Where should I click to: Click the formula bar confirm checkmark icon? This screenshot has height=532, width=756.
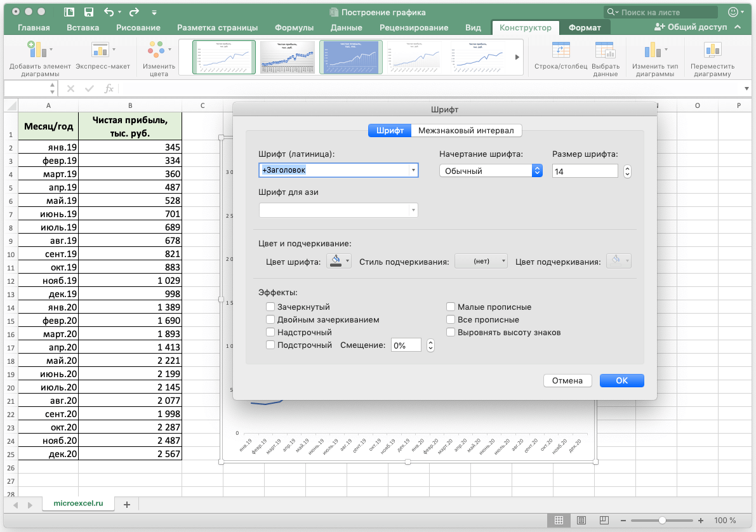click(90, 89)
